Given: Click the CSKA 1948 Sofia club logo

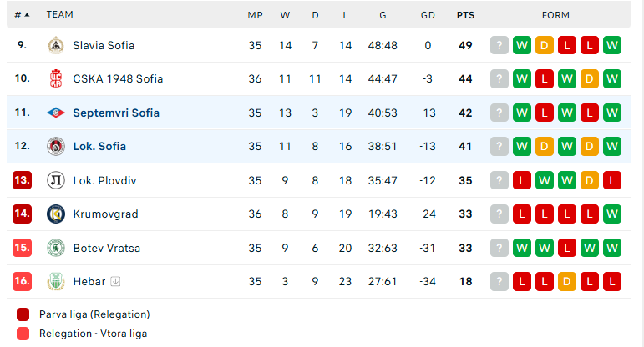Looking at the screenshot, I should (56, 78).
